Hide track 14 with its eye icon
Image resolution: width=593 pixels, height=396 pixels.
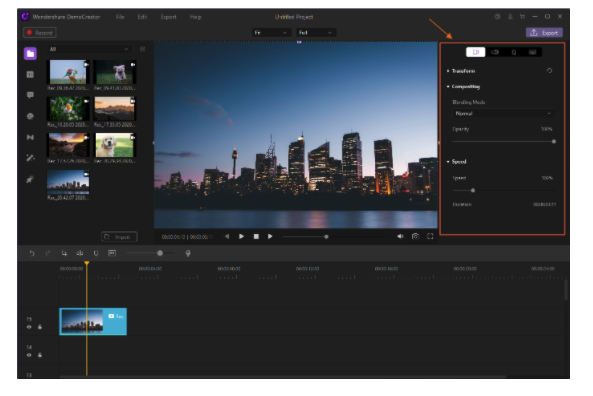(29, 355)
